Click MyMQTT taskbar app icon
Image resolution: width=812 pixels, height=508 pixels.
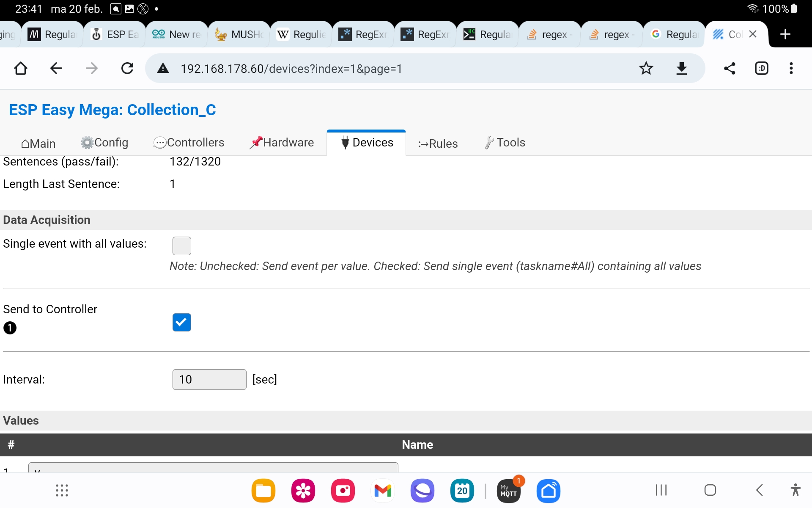[x=507, y=491]
